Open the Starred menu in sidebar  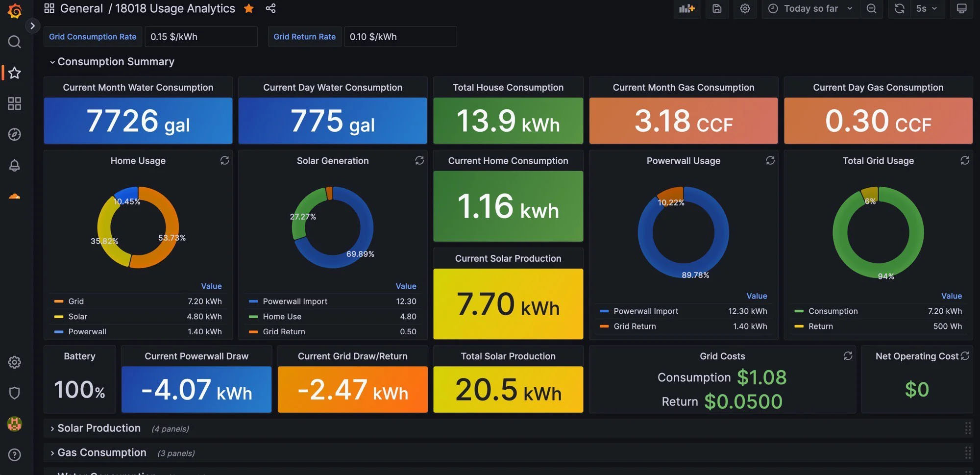(15, 73)
